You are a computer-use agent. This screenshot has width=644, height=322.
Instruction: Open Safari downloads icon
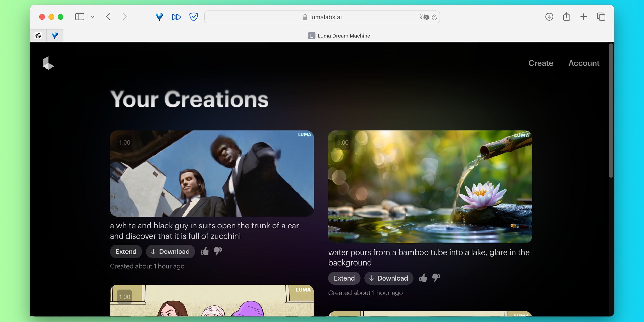point(549,17)
